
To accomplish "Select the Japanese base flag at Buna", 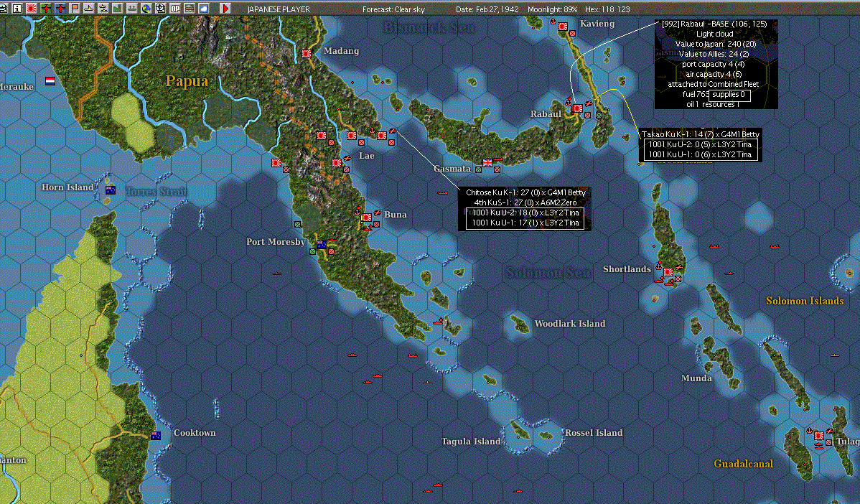I will click(366, 218).
